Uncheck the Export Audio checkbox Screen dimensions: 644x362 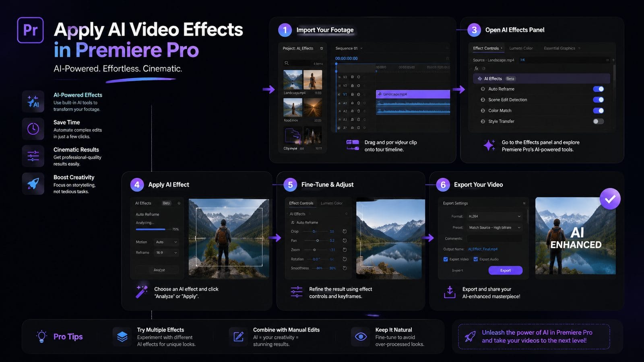pos(476,259)
